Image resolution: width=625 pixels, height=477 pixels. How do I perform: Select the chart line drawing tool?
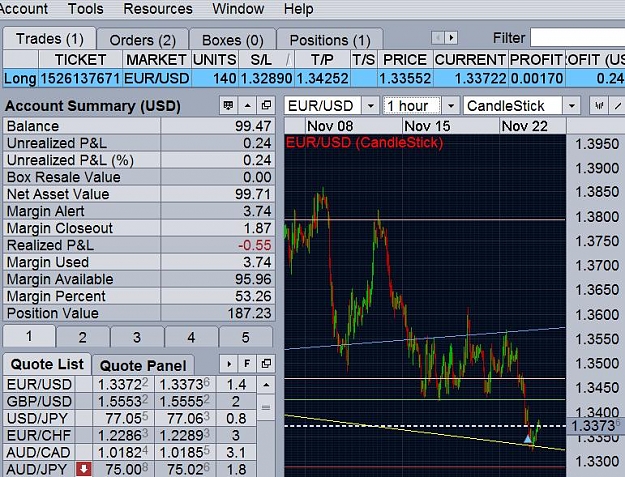click(617, 106)
